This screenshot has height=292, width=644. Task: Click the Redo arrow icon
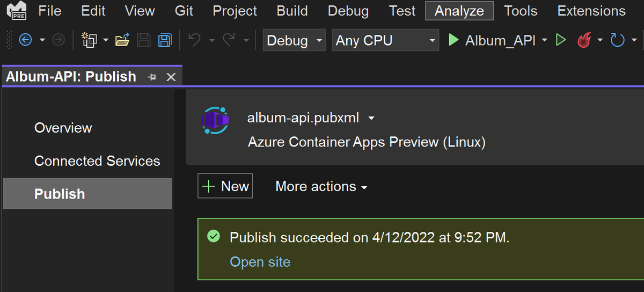point(229,40)
